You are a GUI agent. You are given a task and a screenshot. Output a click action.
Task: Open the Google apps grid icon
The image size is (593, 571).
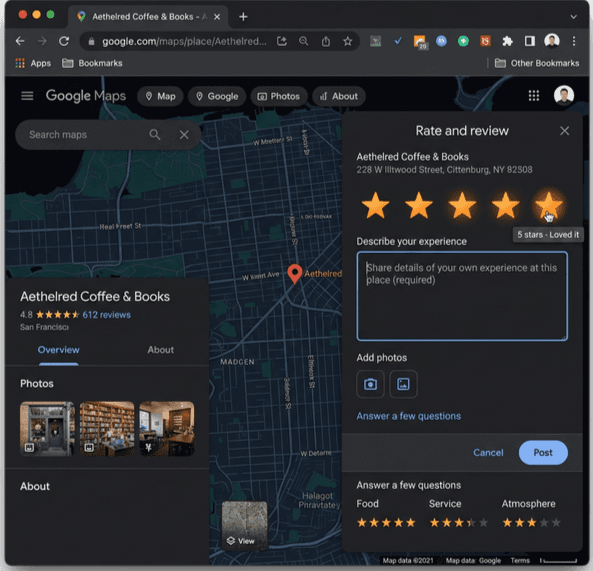tap(534, 96)
